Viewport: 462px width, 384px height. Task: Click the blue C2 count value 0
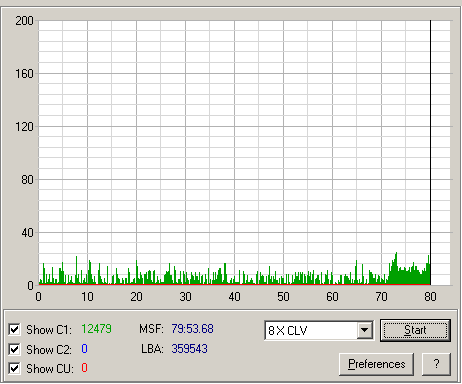84,349
